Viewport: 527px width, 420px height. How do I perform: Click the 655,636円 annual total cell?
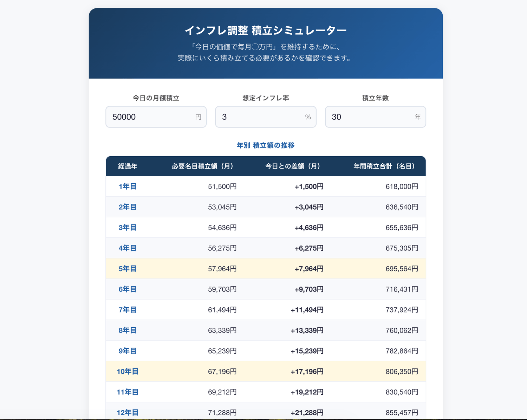tap(402, 228)
